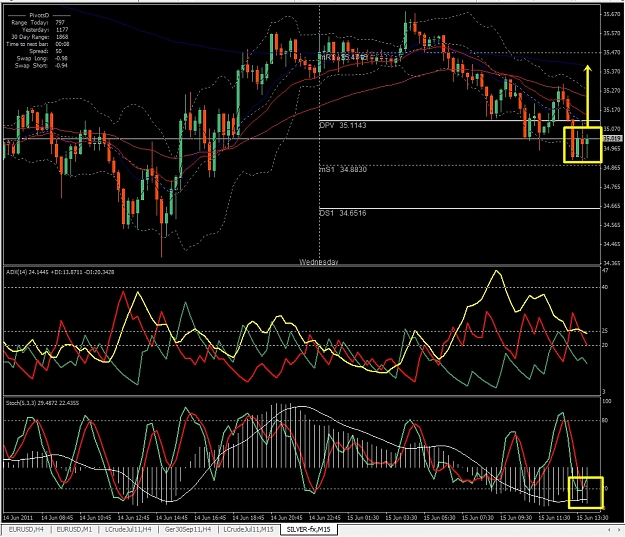This screenshot has width=625, height=537.
Task: Click the Yesterday value 1177
Action: (62, 30)
